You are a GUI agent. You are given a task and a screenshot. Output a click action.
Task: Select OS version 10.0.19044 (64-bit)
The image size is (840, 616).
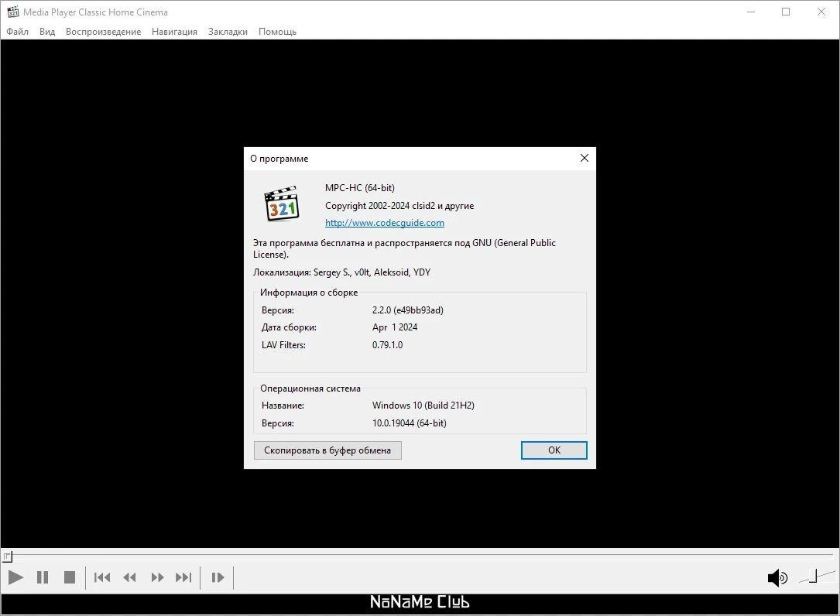pyautogui.click(x=410, y=423)
